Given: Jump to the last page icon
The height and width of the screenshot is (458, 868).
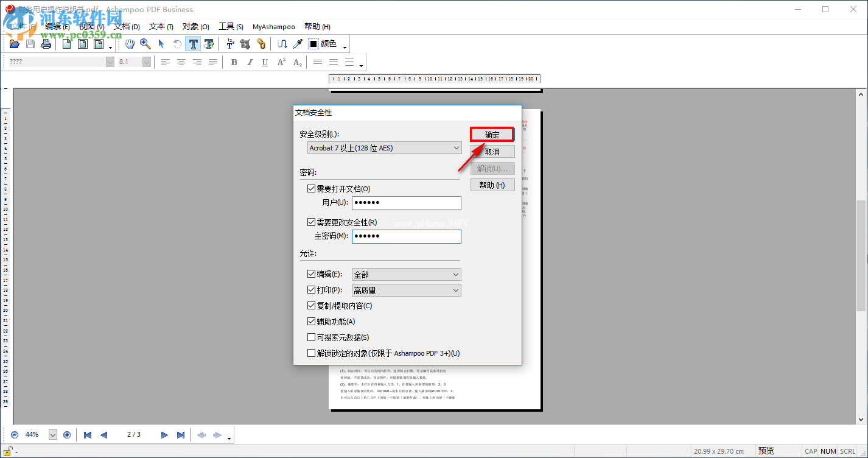Looking at the screenshot, I should point(181,434).
